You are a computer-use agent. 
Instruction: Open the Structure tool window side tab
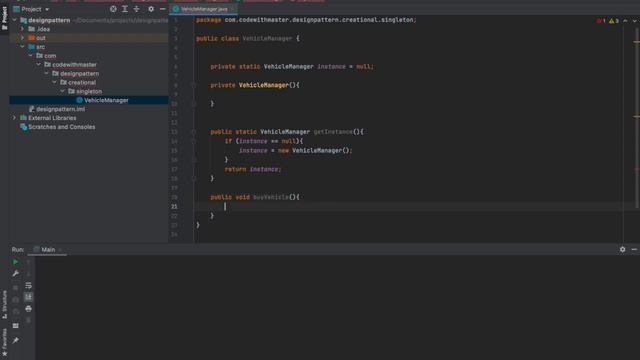(x=4, y=304)
